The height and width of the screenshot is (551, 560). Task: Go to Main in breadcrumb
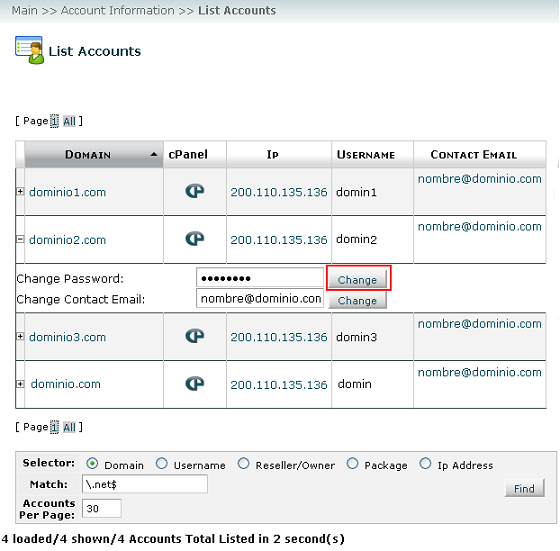click(24, 10)
